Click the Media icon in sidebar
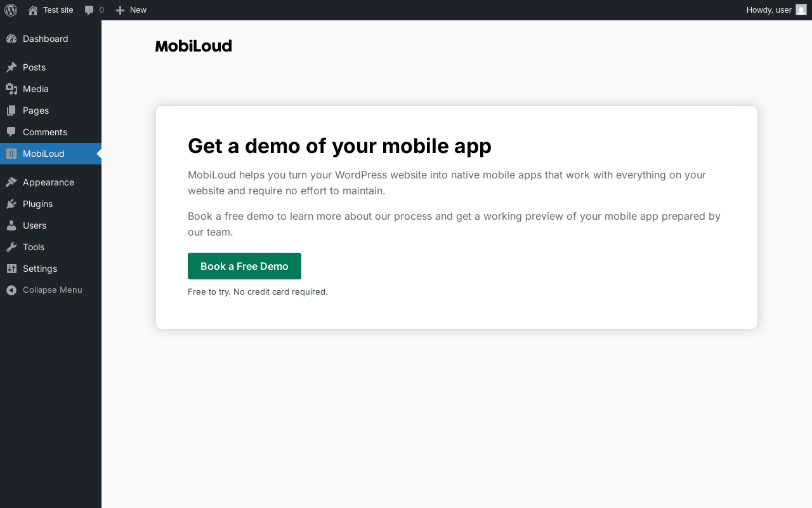 tap(11, 89)
